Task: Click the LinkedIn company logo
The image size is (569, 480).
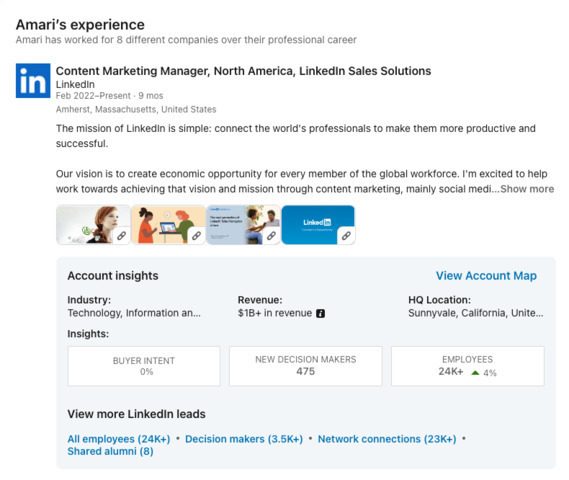Action: click(33, 81)
